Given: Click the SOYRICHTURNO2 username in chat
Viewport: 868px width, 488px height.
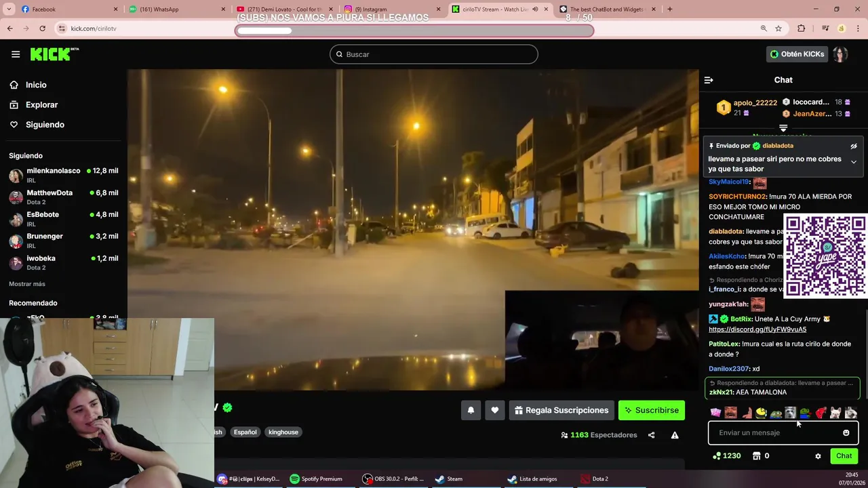Looking at the screenshot, I should point(737,197).
